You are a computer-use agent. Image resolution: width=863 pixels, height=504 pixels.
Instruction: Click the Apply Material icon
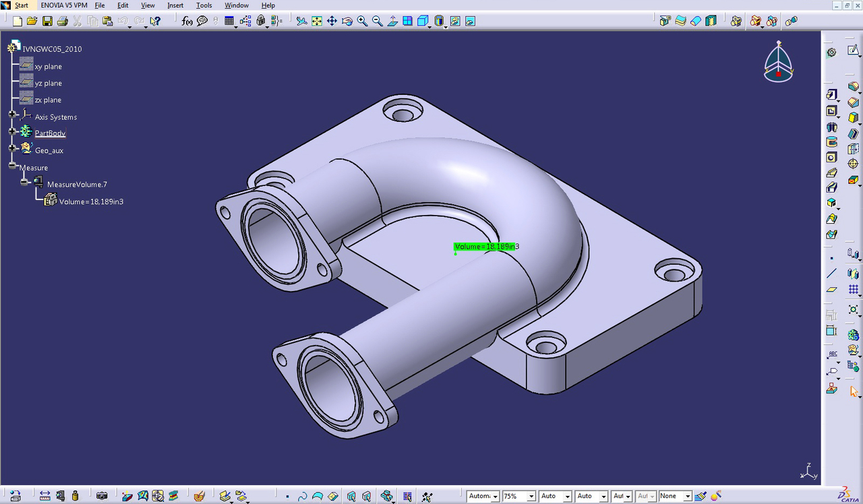pyautogui.click(x=199, y=496)
